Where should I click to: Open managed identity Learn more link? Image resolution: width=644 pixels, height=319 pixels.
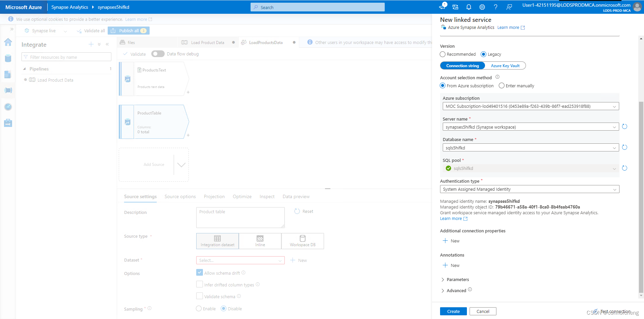(453, 219)
